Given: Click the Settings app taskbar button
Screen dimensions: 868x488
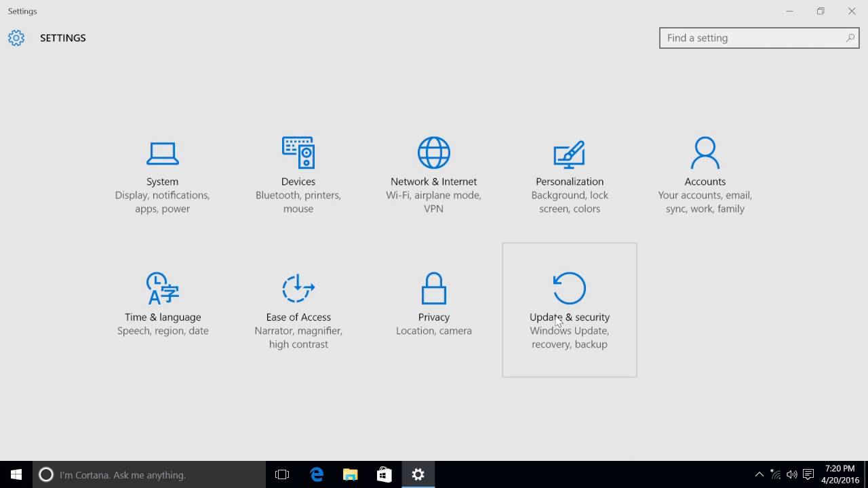Looking at the screenshot, I should pyautogui.click(x=418, y=474).
